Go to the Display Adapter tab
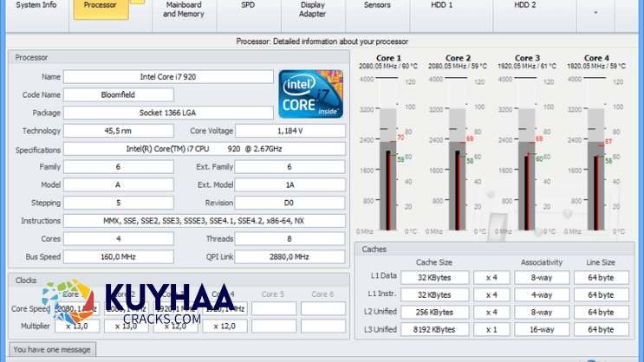Image resolution: width=644 pixels, height=362 pixels. coord(312,10)
